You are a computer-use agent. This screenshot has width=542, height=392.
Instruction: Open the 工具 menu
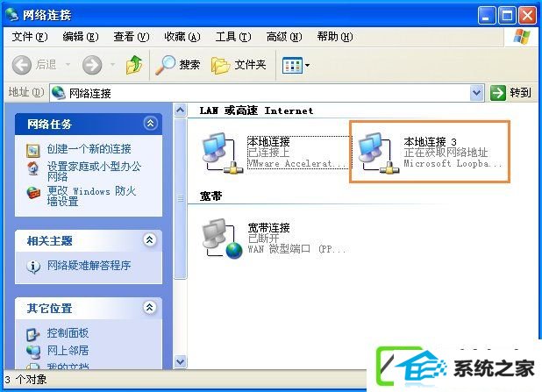click(233, 37)
